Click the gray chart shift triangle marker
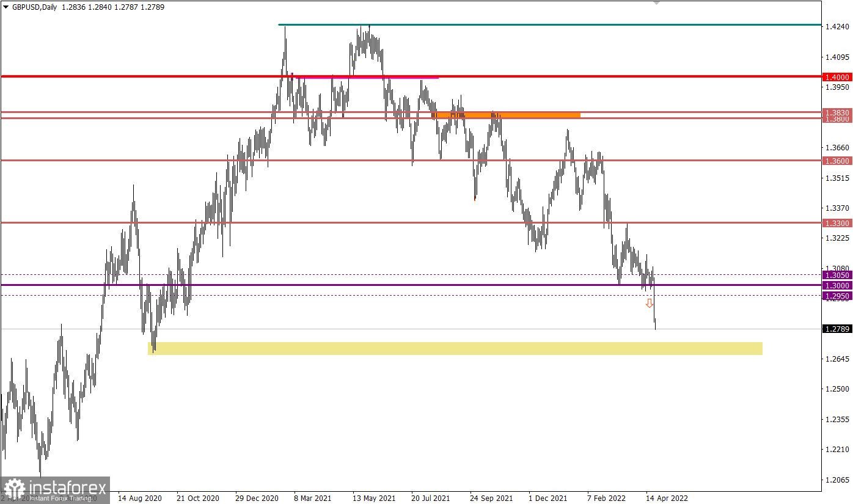 (657, 2)
